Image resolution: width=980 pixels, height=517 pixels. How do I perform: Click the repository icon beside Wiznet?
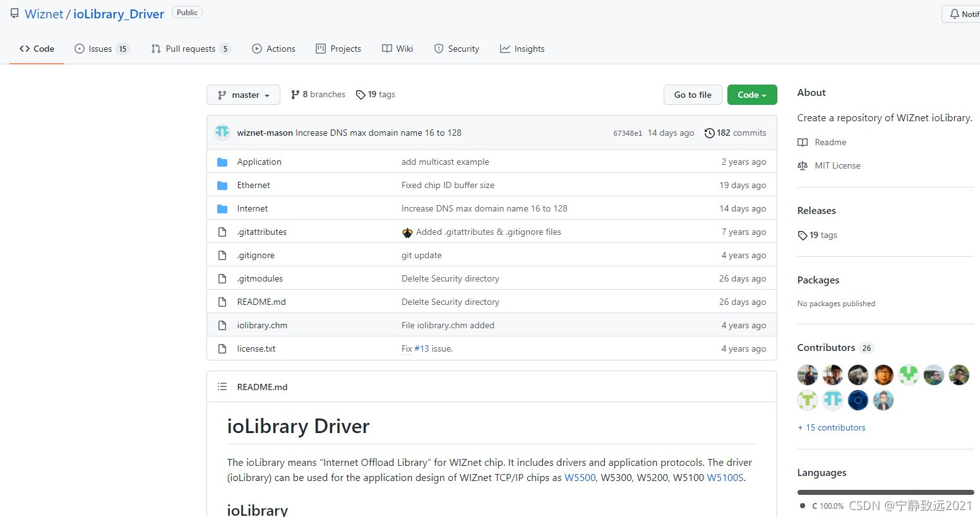(15, 13)
